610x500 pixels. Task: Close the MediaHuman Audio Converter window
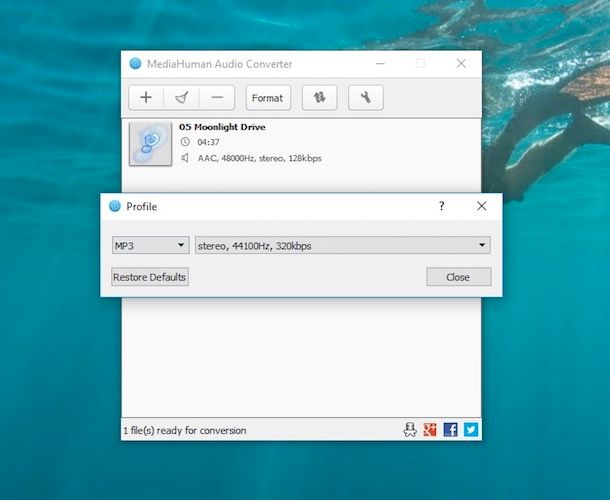(x=461, y=63)
